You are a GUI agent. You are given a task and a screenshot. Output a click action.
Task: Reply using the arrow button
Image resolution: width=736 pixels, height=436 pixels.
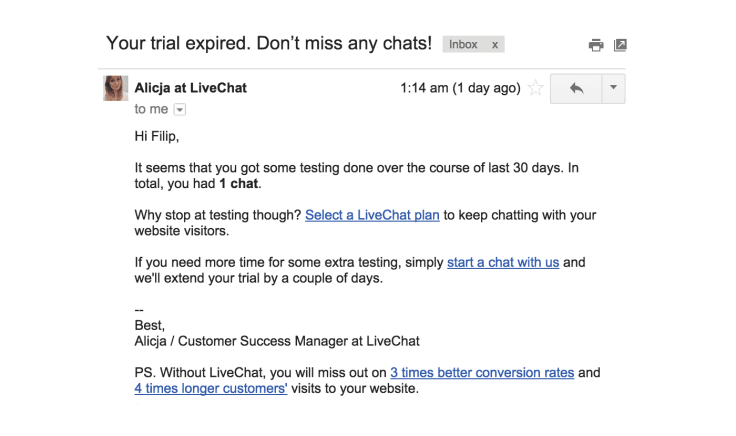[576, 88]
